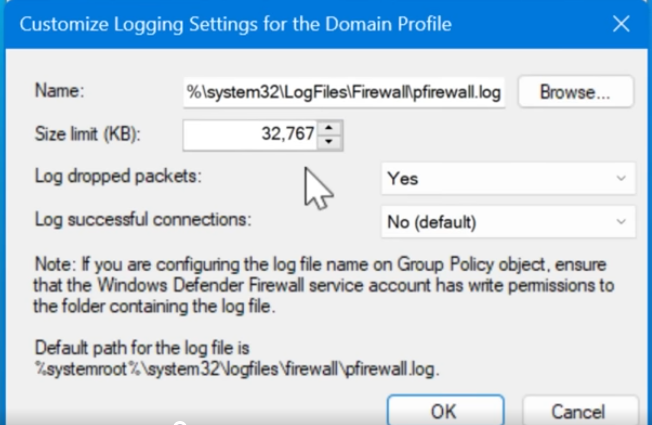This screenshot has width=652, height=425.
Task: Open the dropdown showing No (default)
Action: (507, 221)
